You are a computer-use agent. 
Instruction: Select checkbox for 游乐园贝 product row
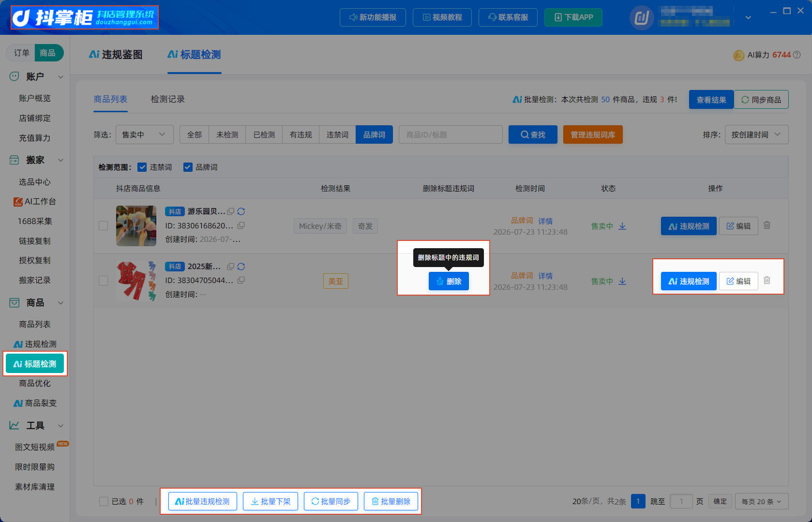click(x=103, y=226)
